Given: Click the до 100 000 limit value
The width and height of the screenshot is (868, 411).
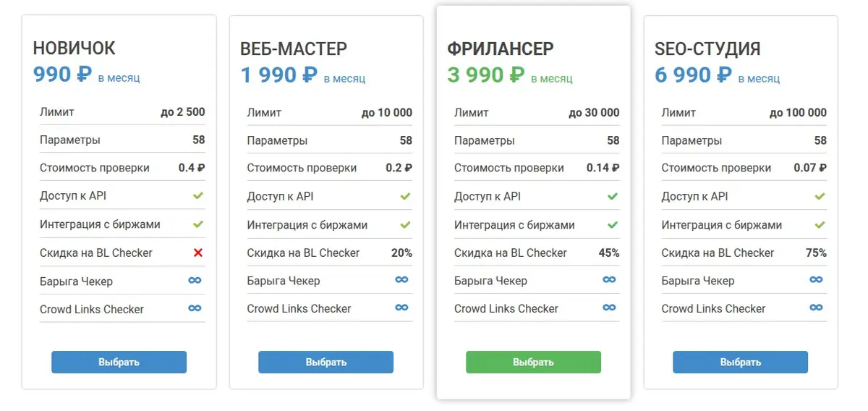Looking at the screenshot, I should (798, 112).
